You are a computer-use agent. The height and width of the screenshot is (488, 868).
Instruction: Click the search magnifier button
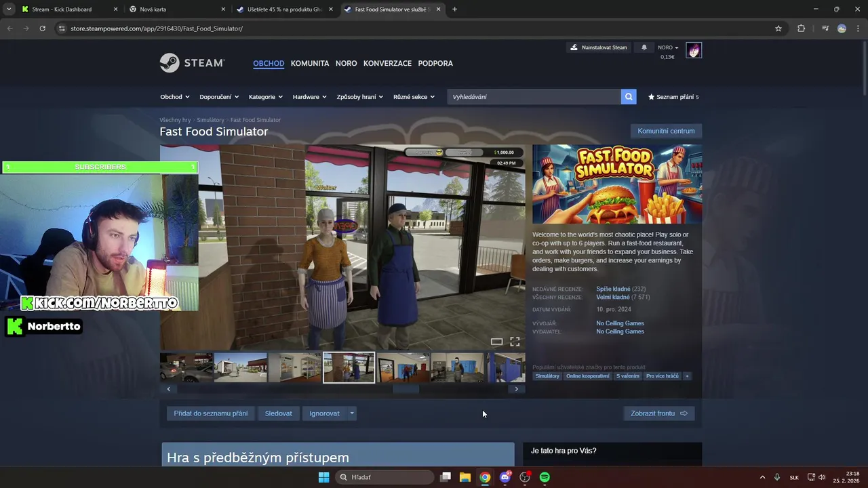[629, 97]
